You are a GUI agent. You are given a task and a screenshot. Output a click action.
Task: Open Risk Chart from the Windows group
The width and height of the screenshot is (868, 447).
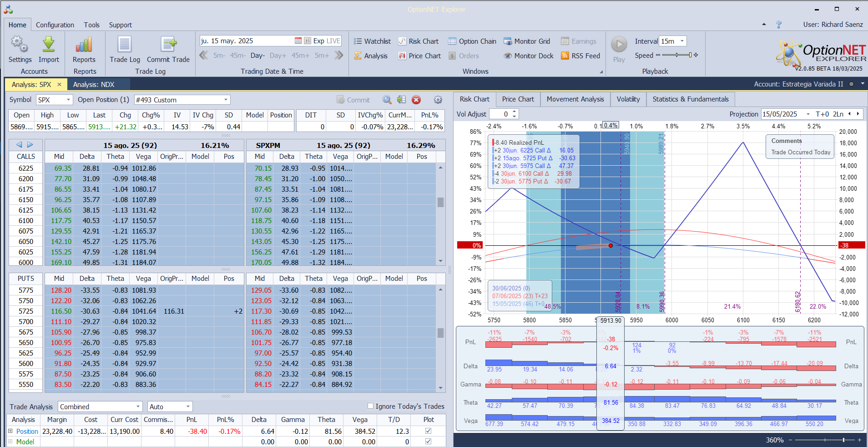[419, 41]
